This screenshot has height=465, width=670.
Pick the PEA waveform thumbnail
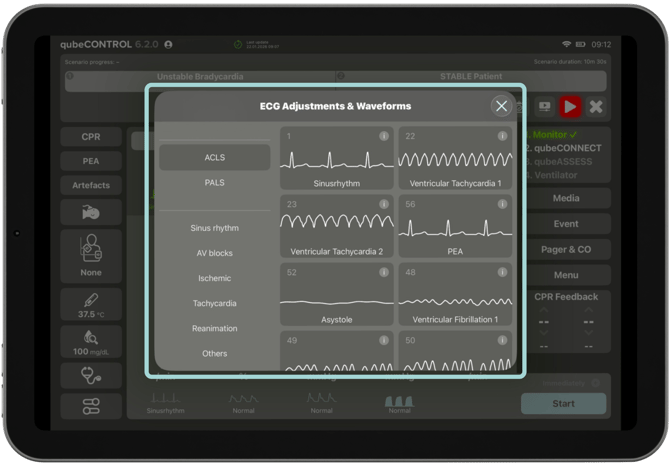tap(455, 232)
